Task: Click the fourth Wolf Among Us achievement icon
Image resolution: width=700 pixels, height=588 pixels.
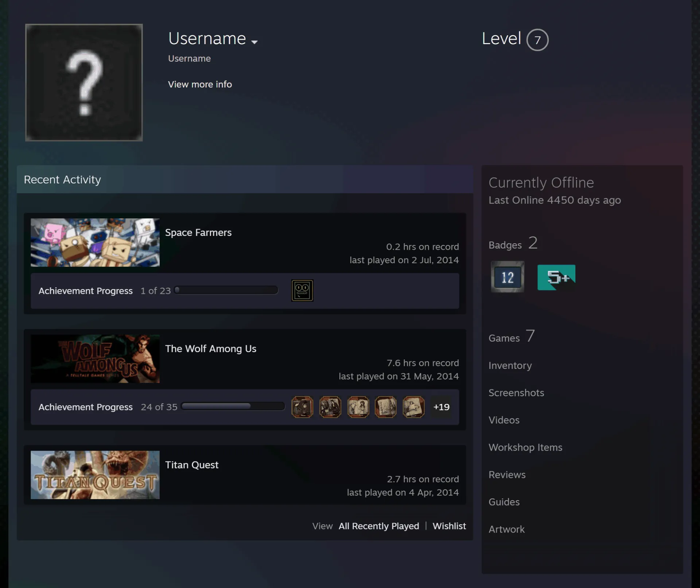Action: pos(386,407)
